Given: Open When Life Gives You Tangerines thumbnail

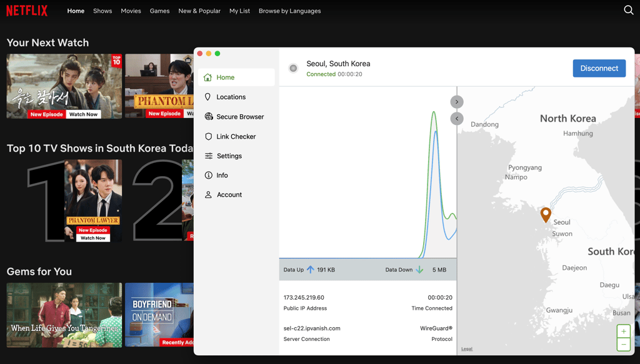Looking at the screenshot, I should [x=64, y=315].
